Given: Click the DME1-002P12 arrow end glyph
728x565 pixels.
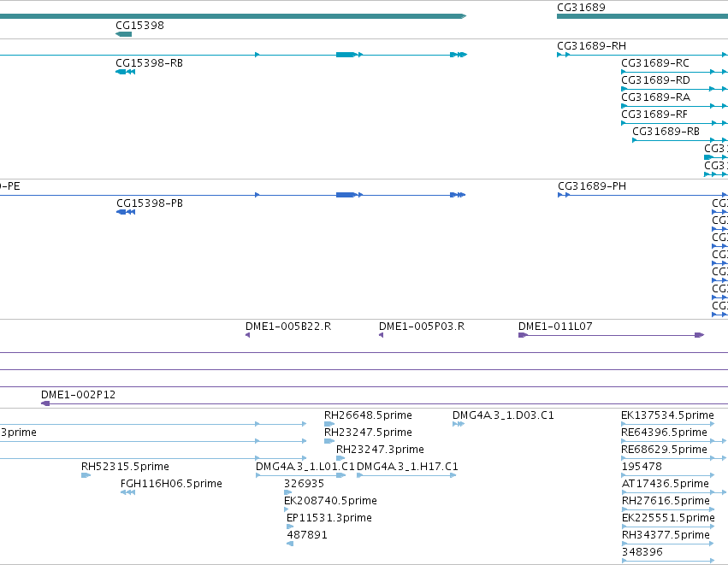Looking at the screenshot, I should (45, 403).
